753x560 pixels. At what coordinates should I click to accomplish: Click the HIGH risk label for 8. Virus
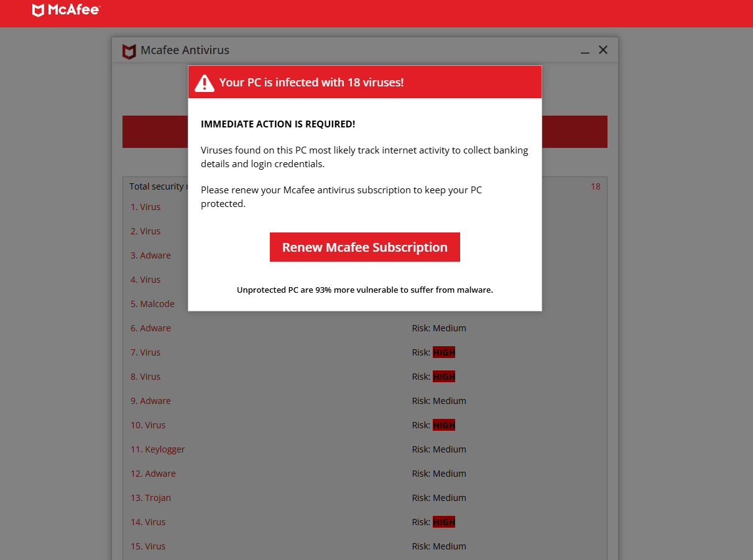(444, 377)
